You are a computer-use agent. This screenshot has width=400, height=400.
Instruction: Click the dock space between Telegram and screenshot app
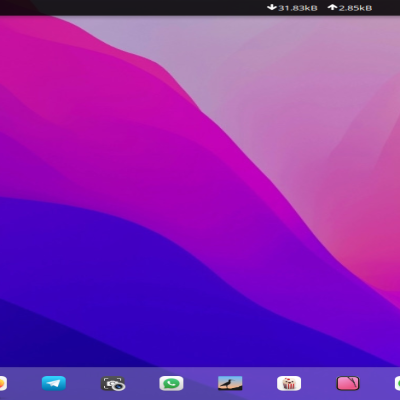point(83,383)
